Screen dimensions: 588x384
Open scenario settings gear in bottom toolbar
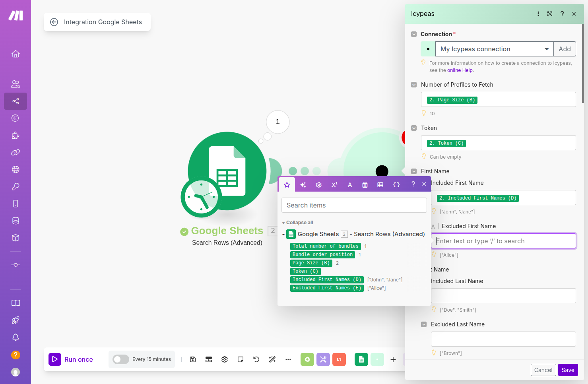coord(225,359)
